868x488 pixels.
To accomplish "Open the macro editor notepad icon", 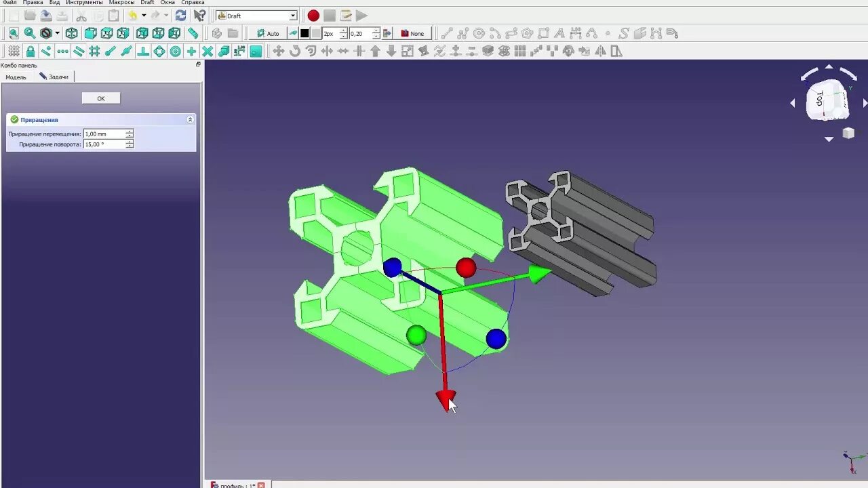I will (x=346, y=16).
